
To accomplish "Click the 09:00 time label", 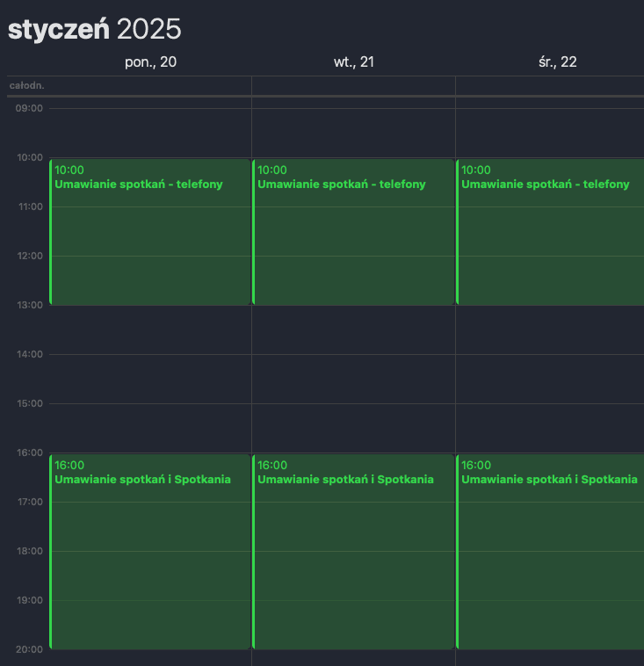I will point(29,108).
